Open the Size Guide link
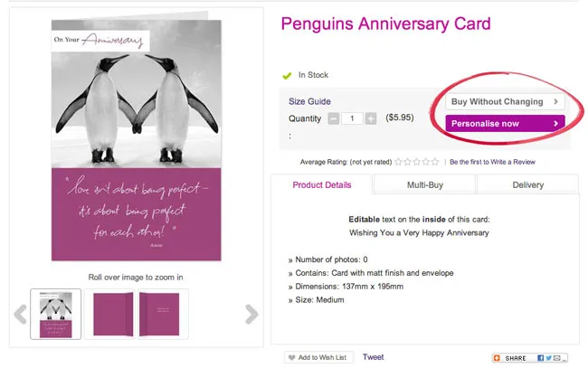Image resolution: width=588 pixels, height=368 pixels. 309,101
